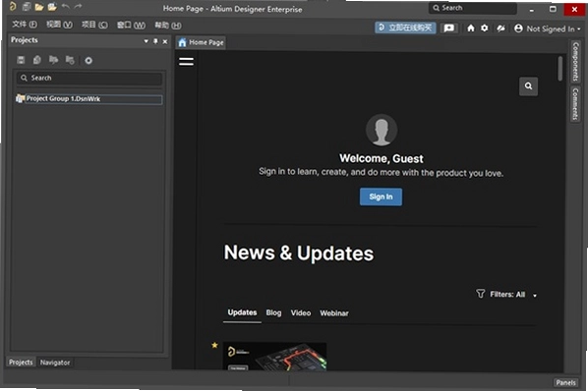The height and width of the screenshot is (391, 588).
Task: Open a project with the second folder icon
Action: click(x=52, y=7)
